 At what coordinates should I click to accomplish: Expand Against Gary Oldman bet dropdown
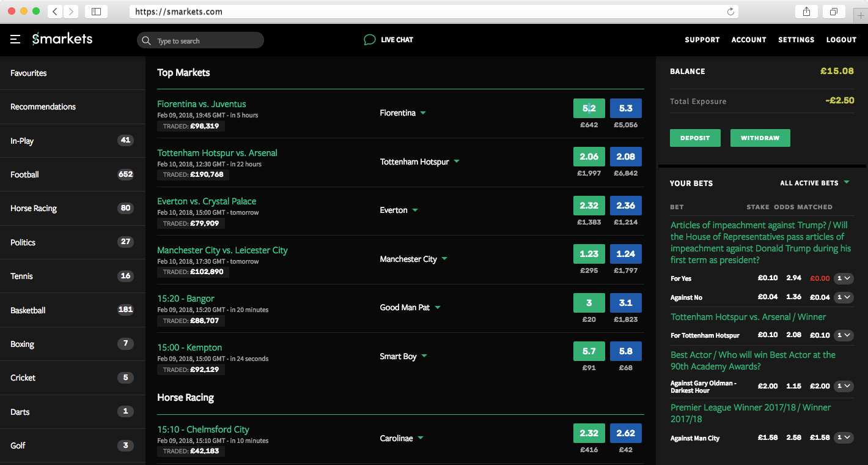pyautogui.click(x=844, y=386)
